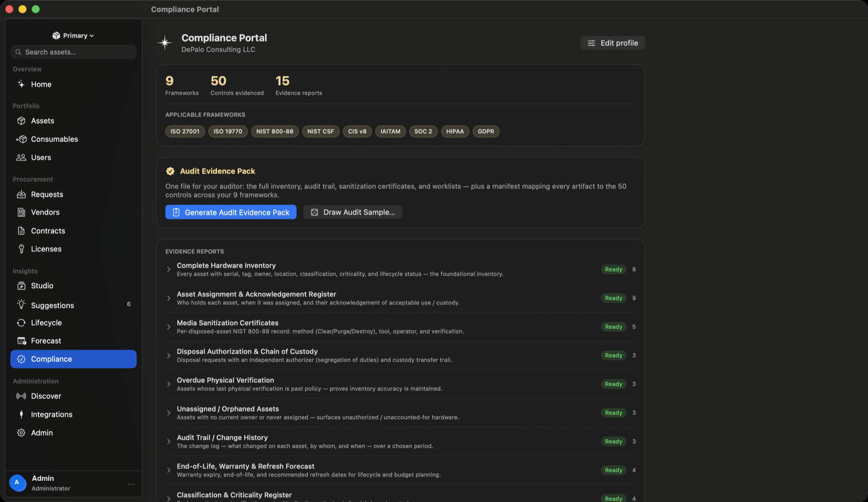Click the Ready status on Media Sanitization Certificates

[x=613, y=327]
